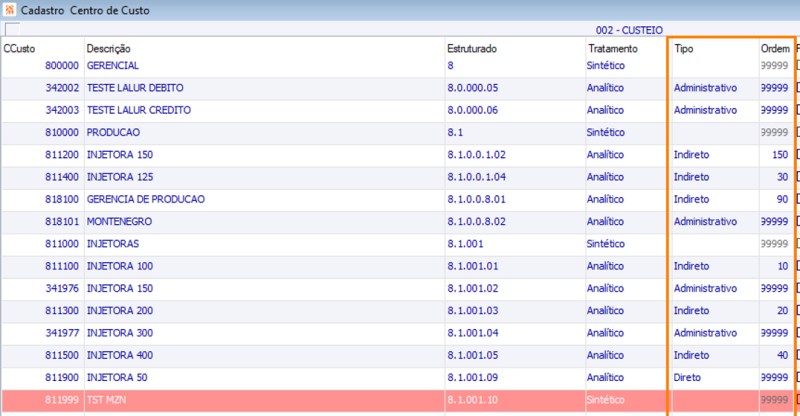
Task: Select cost center code 811300
Action: pyautogui.click(x=62, y=311)
